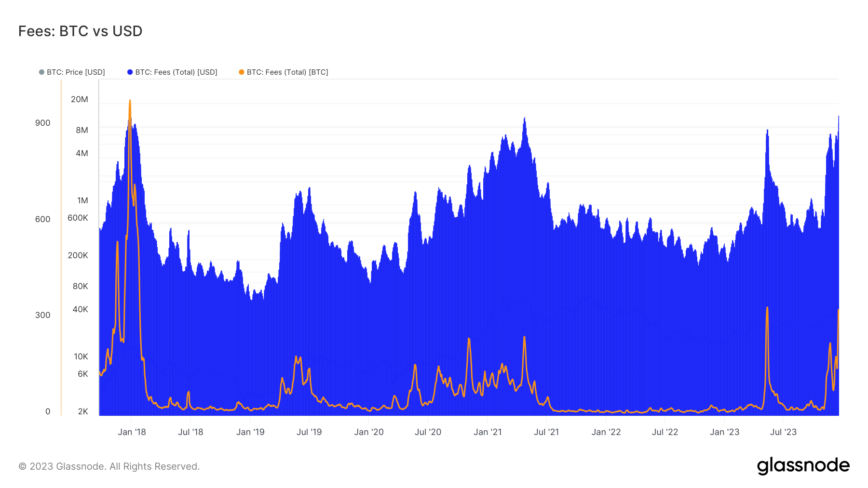The height and width of the screenshot is (488, 868).
Task: Select the BTC: Fees (Total) [BTC] legend text
Action: pyautogui.click(x=286, y=72)
